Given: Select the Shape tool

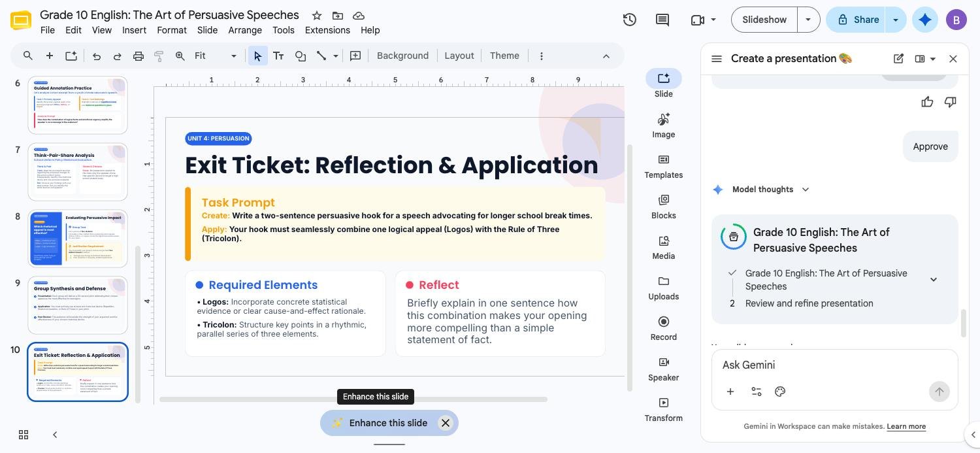Looking at the screenshot, I should pos(301,56).
